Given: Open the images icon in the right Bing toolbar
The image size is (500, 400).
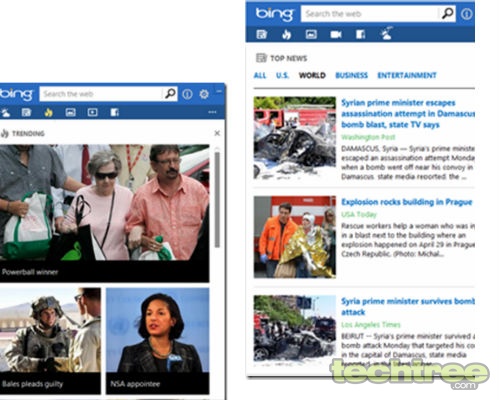Looking at the screenshot, I should point(311,34).
